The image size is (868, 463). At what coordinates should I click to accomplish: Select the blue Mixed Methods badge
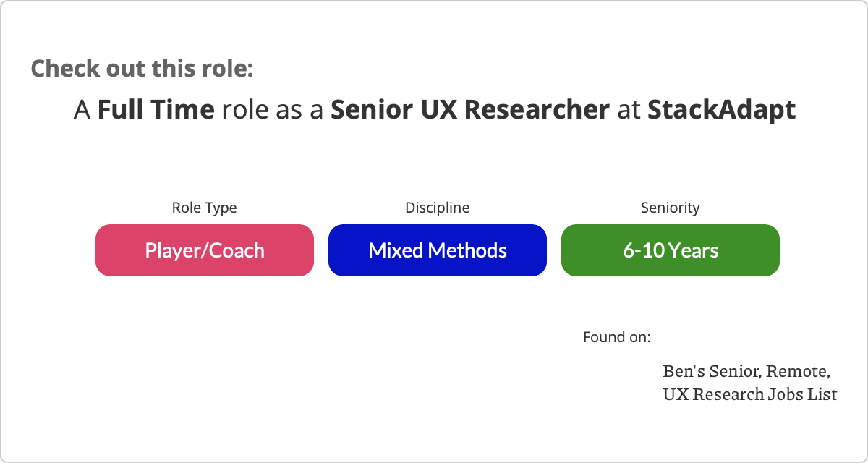[438, 250]
